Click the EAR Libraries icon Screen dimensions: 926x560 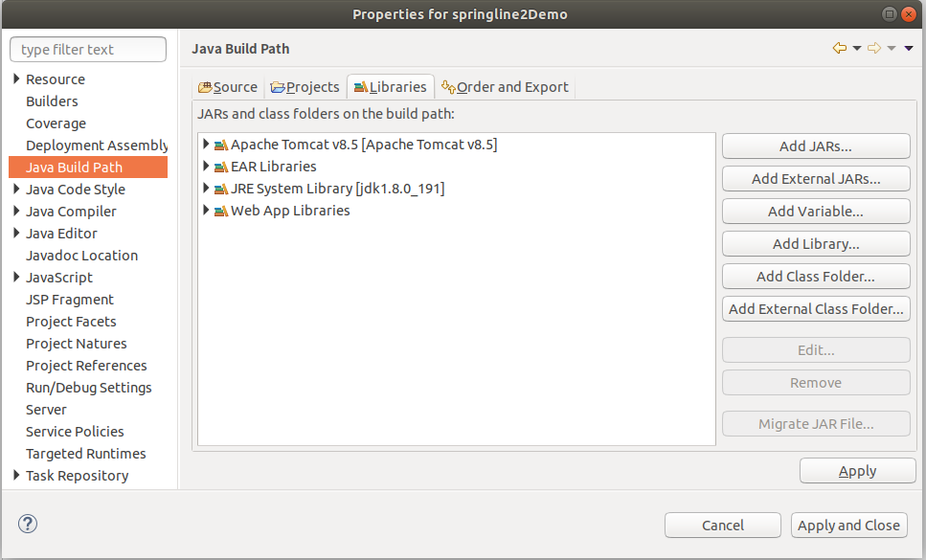221,168
